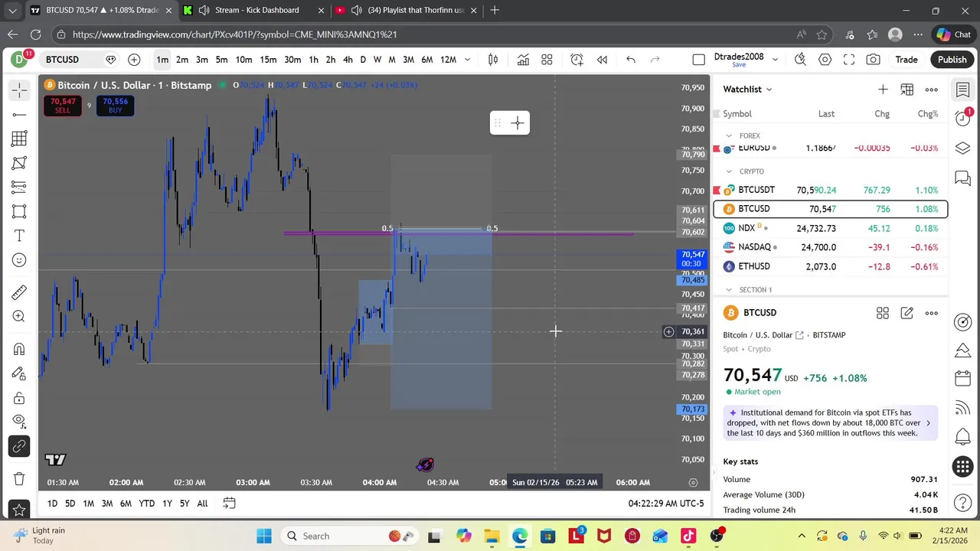The width and height of the screenshot is (980, 551).
Task: Open the Indicators menu
Action: 523,60
